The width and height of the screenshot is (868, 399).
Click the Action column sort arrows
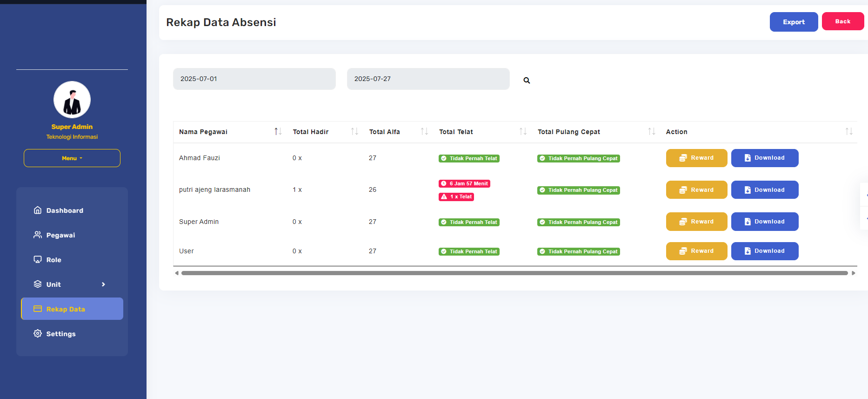coord(849,132)
